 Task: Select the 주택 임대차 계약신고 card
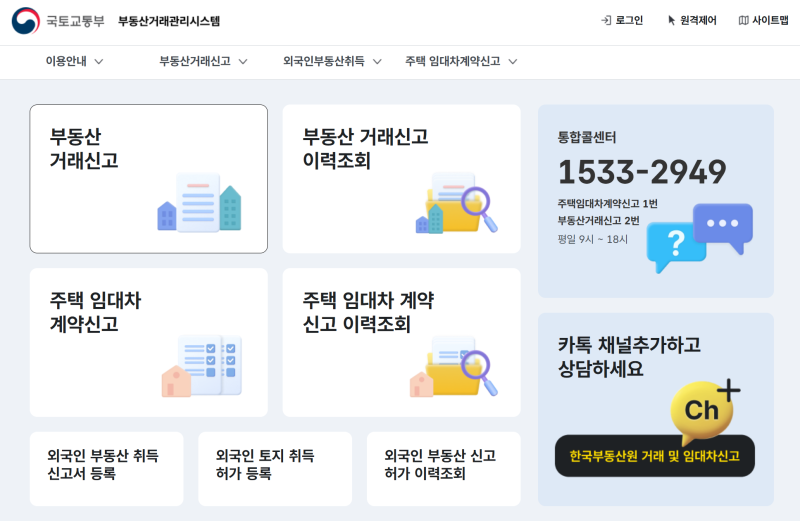(148, 342)
